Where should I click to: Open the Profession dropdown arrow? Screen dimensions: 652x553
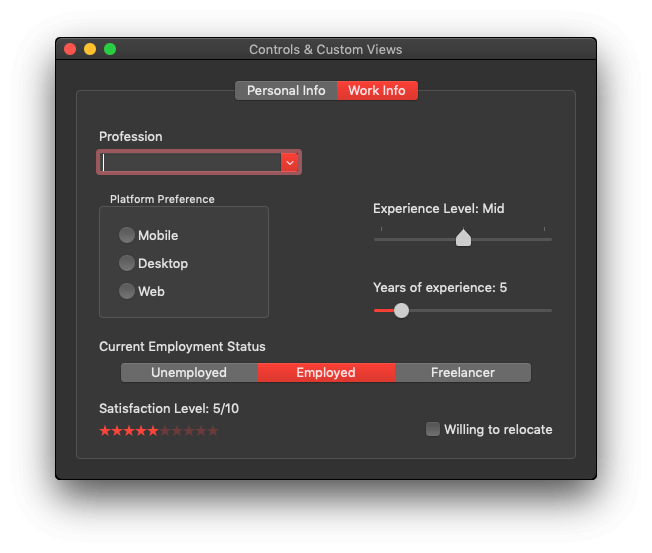coord(289,162)
